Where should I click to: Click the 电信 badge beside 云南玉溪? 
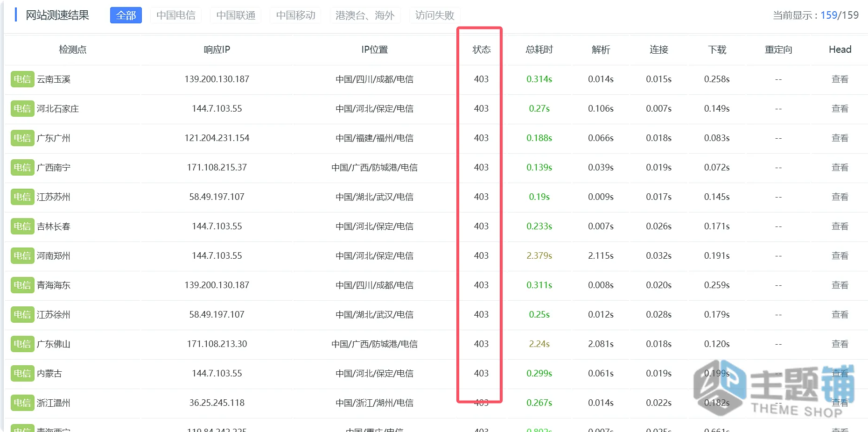(22, 79)
